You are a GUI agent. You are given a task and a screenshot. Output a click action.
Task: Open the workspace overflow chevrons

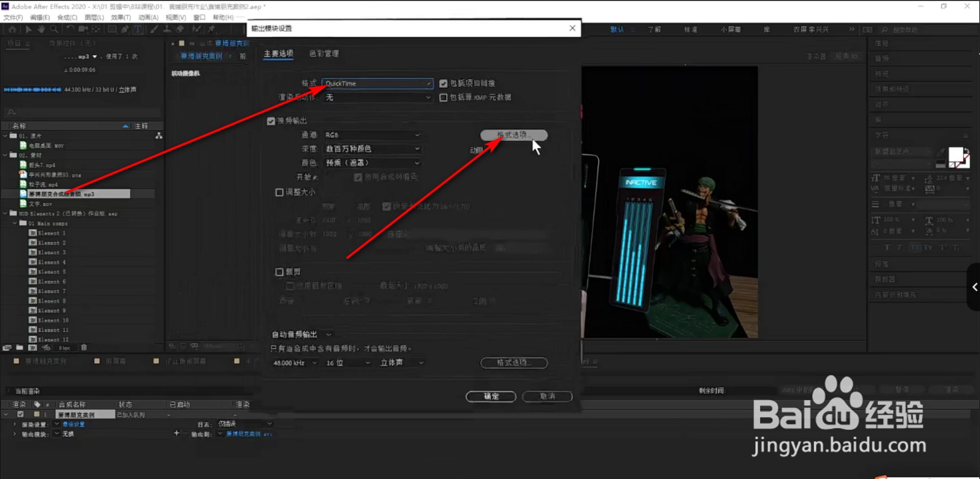click(x=851, y=29)
